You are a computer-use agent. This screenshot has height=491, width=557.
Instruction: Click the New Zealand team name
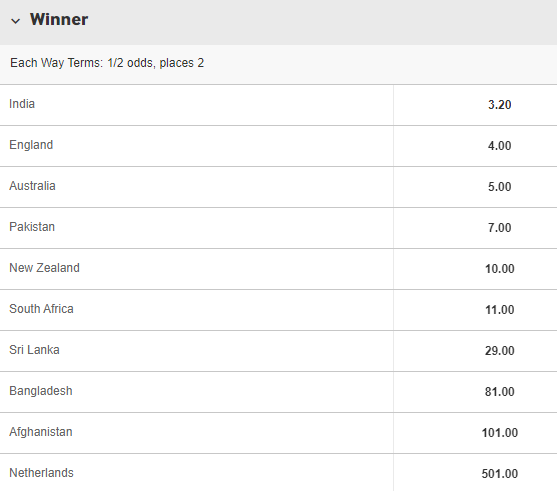44,268
